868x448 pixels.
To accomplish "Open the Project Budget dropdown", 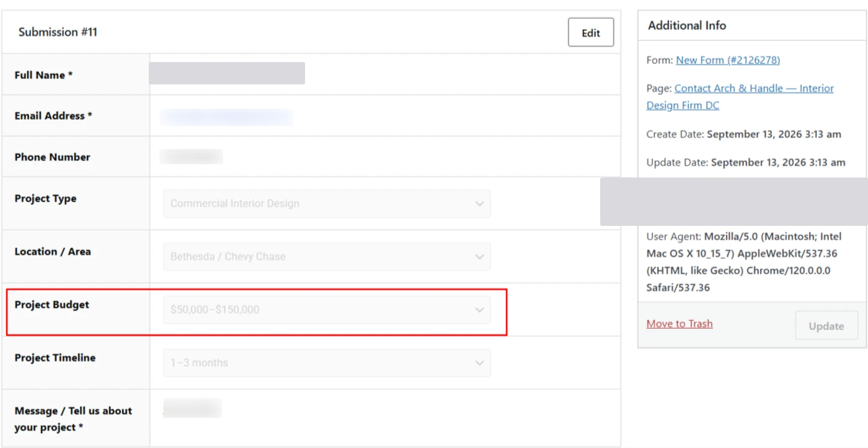I will click(x=327, y=310).
